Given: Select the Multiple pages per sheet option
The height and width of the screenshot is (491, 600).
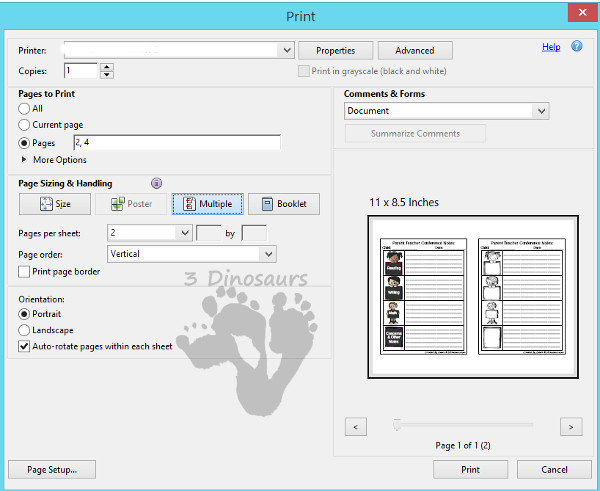Looking at the screenshot, I should pos(207,204).
